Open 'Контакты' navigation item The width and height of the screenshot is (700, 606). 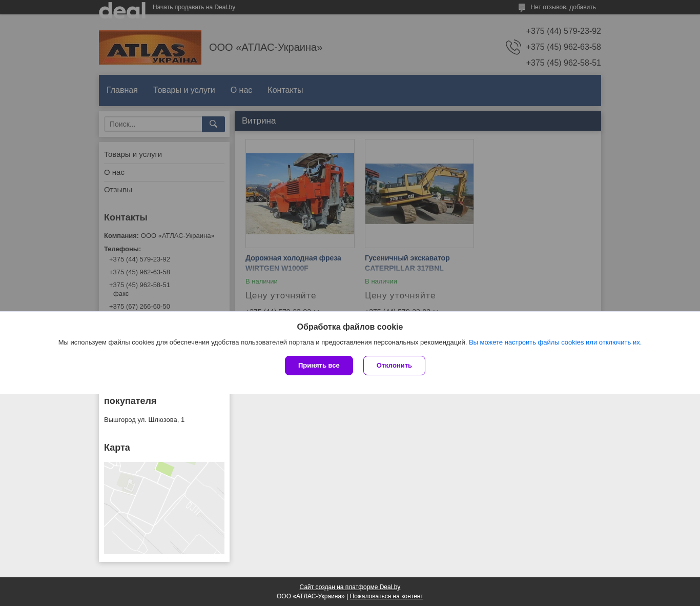(x=285, y=90)
